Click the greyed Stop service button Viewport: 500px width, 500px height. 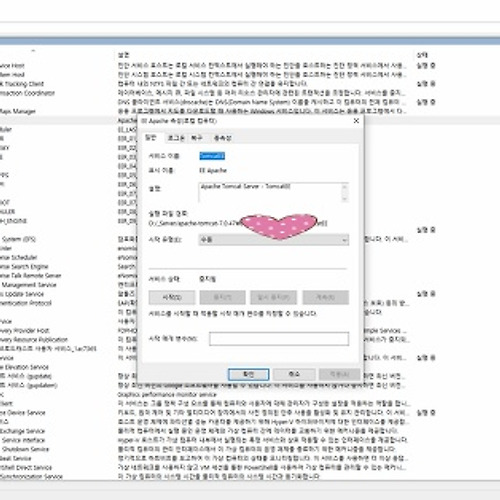click(x=222, y=297)
